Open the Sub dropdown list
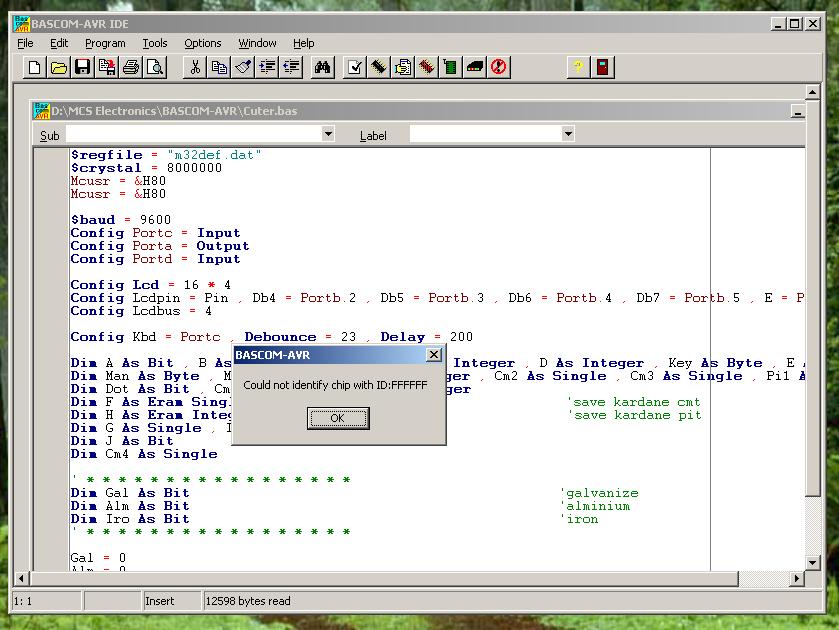Viewport: 839px width, 630px height. point(328,134)
